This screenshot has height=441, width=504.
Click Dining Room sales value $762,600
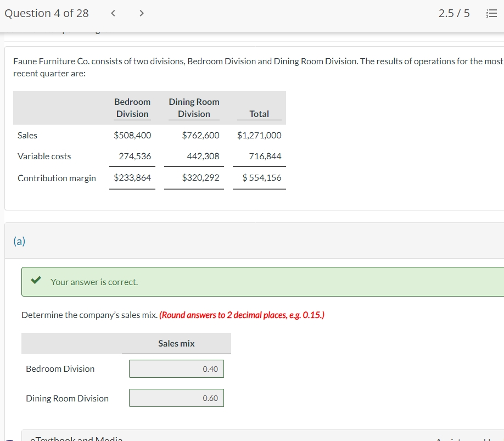coord(200,135)
